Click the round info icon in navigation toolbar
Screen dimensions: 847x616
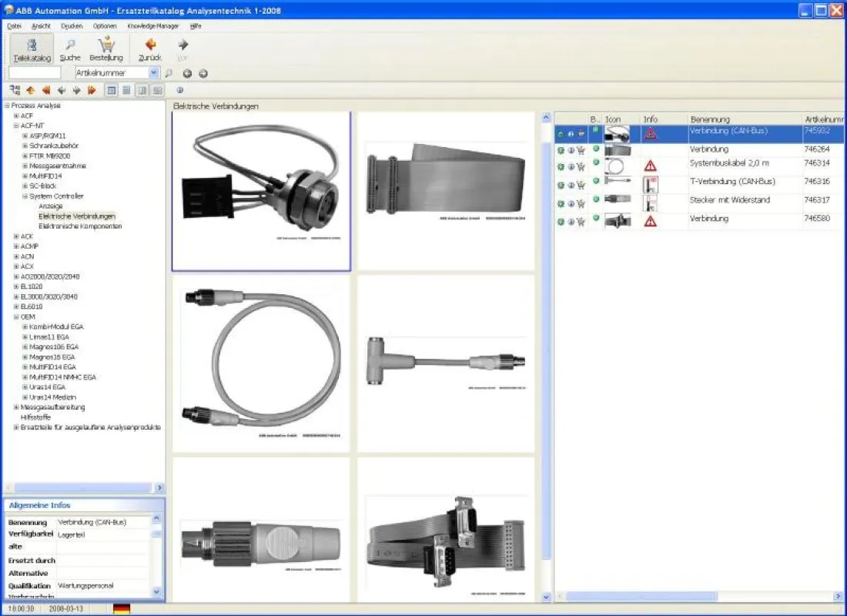tap(180, 90)
